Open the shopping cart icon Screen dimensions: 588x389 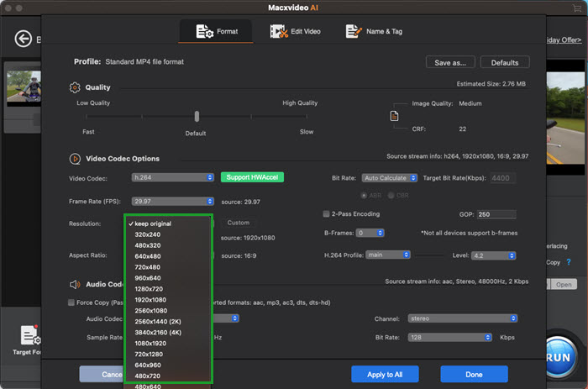577,8
